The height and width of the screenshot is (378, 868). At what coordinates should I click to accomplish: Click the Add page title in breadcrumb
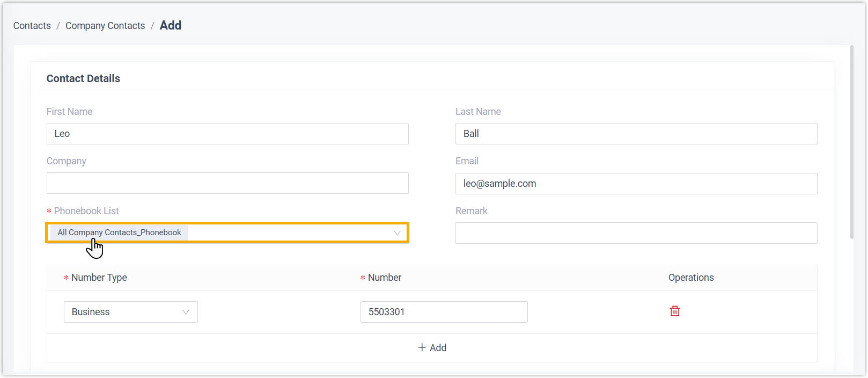click(171, 25)
